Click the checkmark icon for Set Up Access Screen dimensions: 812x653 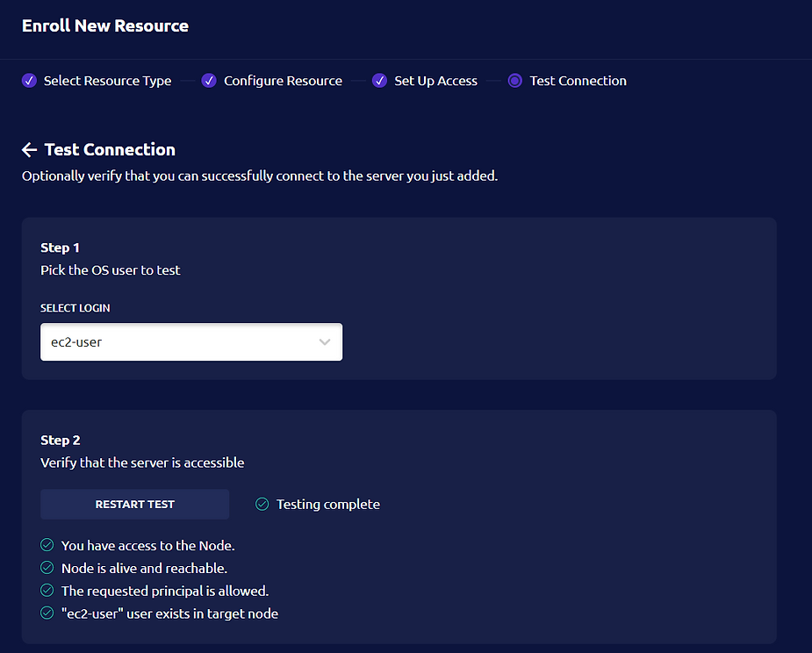tap(379, 81)
